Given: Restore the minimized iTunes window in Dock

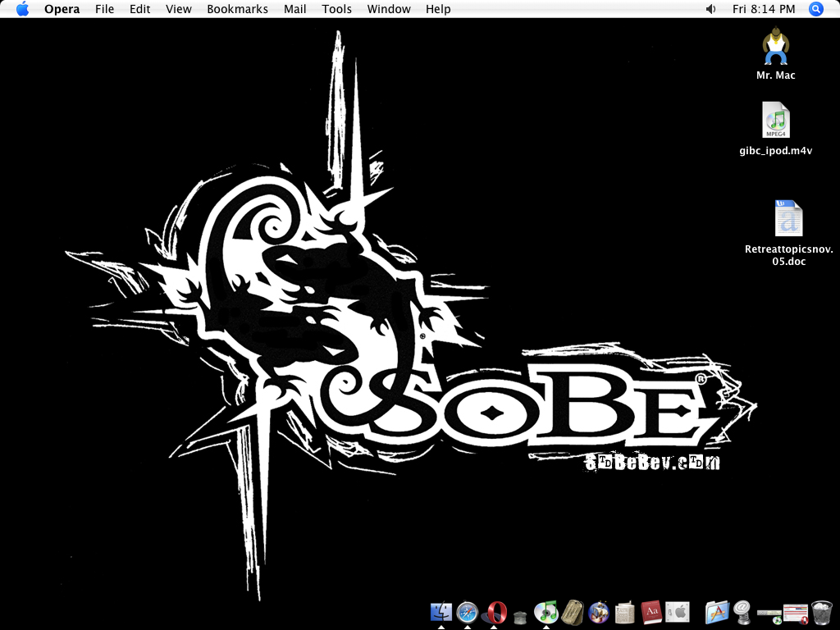Looking at the screenshot, I should [769, 615].
